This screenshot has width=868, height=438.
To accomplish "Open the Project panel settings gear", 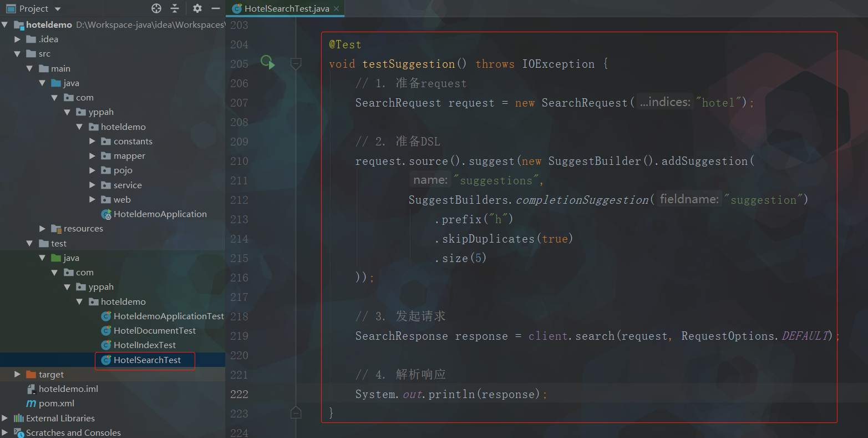I will click(197, 8).
